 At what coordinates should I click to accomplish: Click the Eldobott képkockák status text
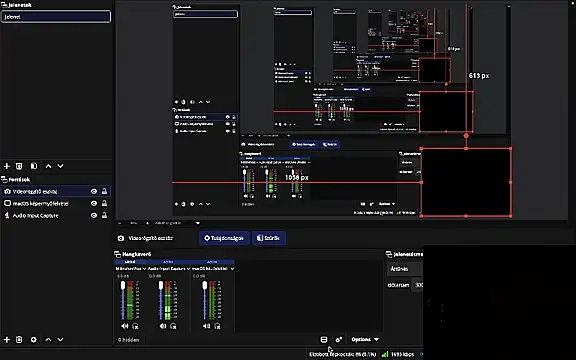point(343,354)
